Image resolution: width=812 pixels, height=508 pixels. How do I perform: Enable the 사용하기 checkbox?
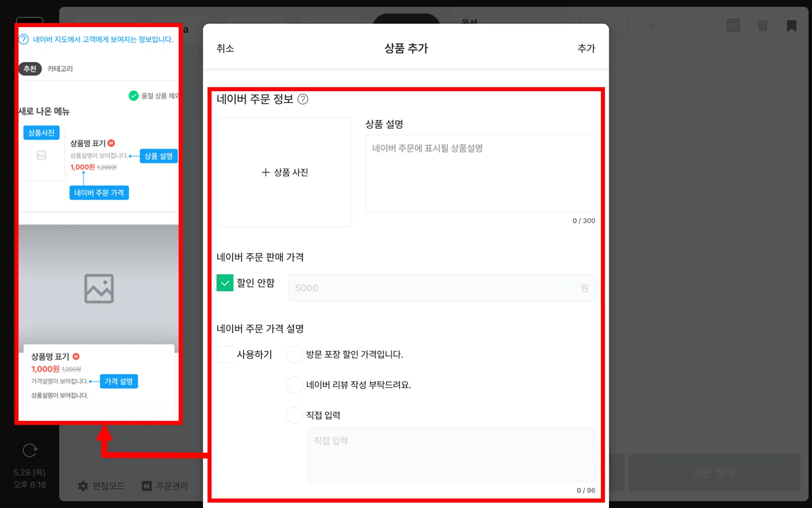(225, 354)
